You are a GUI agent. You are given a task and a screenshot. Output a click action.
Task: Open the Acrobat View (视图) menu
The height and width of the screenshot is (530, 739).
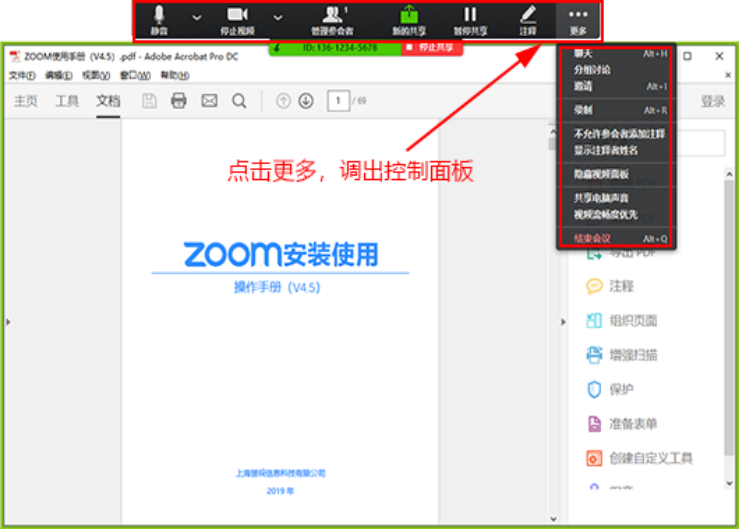click(96, 75)
